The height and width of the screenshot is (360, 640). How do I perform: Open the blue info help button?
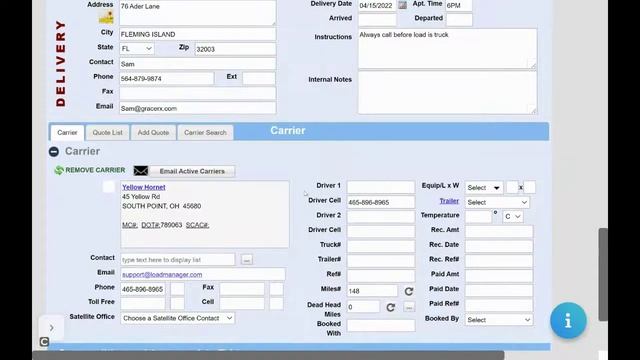pyautogui.click(x=568, y=321)
